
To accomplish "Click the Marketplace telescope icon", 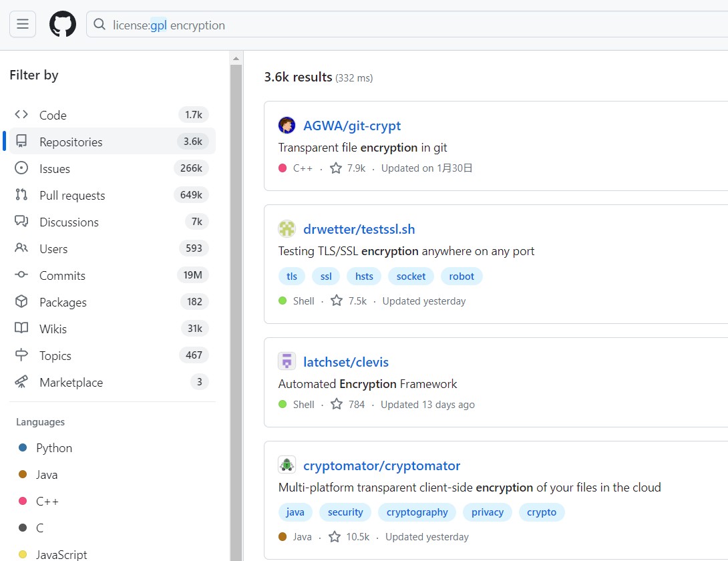I will [x=21, y=382].
